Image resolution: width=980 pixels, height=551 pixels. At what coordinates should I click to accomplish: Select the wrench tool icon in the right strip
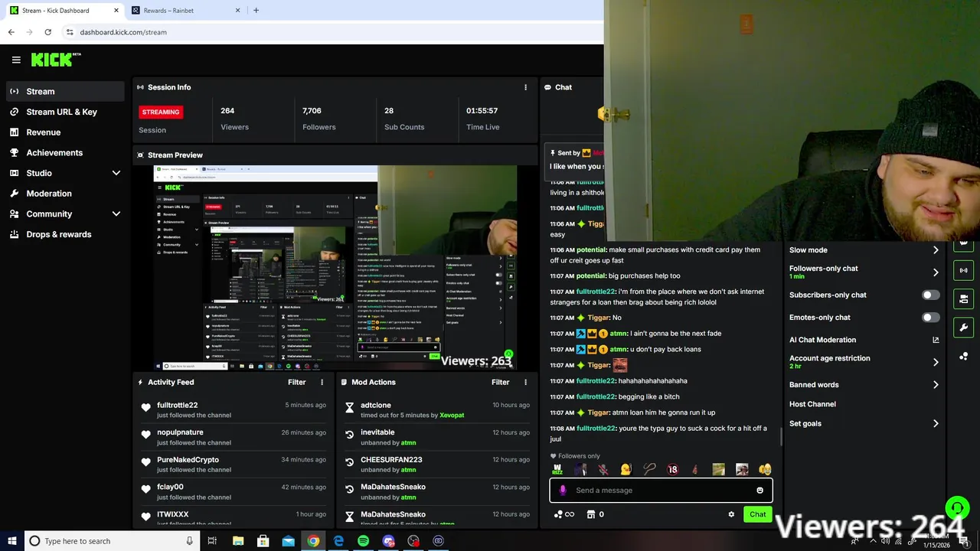coord(963,328)
